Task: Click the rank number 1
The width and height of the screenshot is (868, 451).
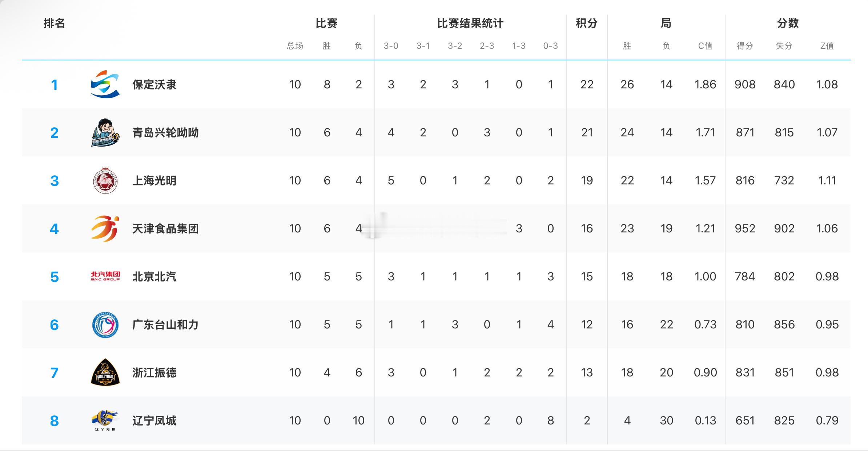Action: [54, 85]
